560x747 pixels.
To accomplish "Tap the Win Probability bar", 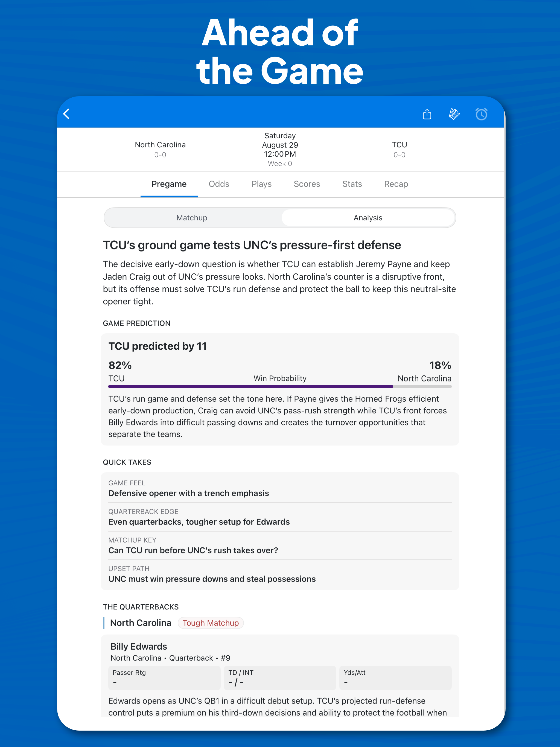I will [x=280, y=386].
